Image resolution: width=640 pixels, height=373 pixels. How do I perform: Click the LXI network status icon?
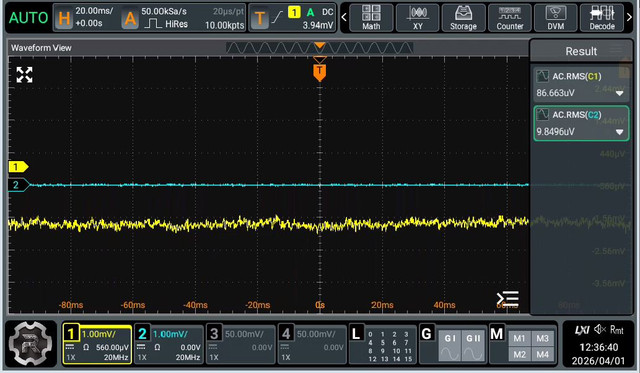[582, 330]
